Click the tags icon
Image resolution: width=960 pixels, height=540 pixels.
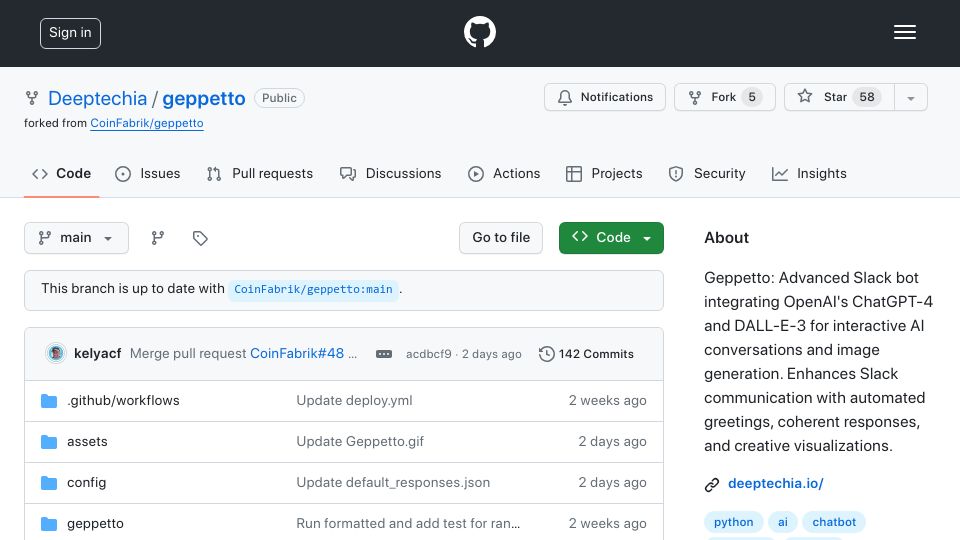[200, 238]
